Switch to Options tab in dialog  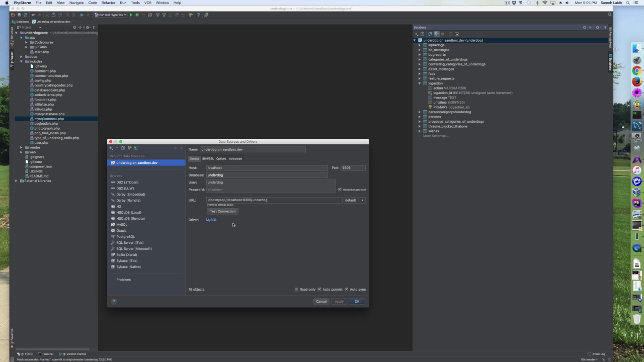coord(221,159)
